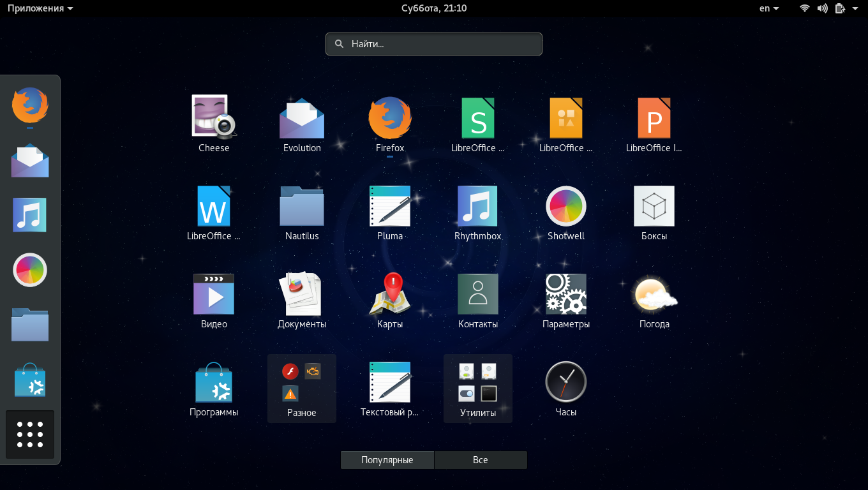This screenshot has height=490, width=868.
Task: Click the Files folder icon in the dock
Action: [30, 325]
